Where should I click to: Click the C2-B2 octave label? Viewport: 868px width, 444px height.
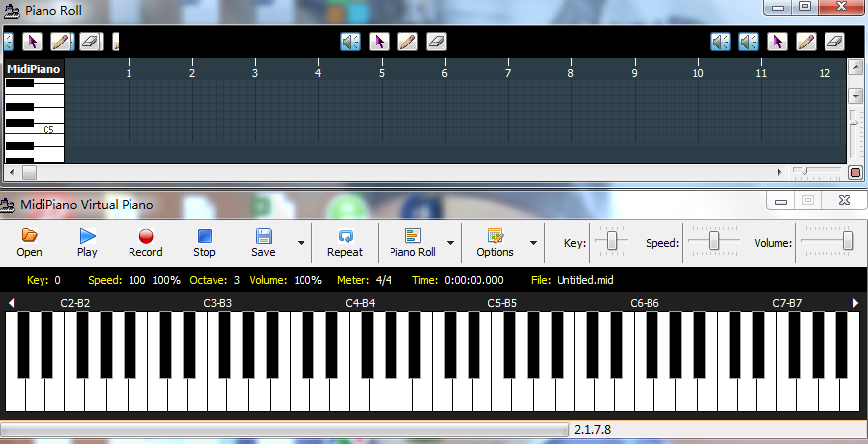point(75,303)
